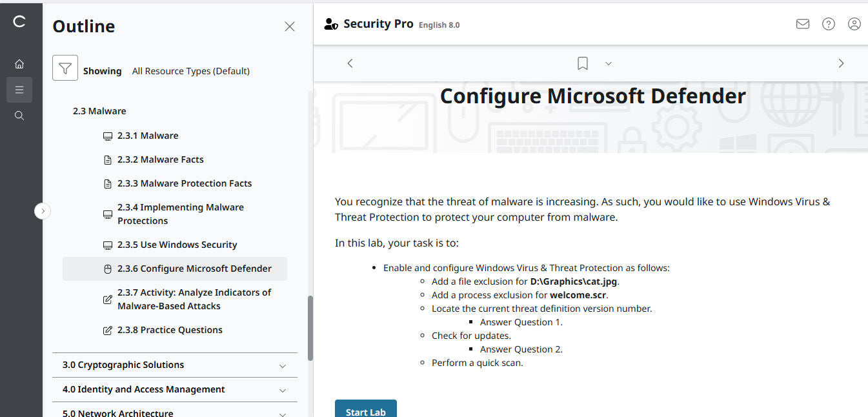Open the resource type filter
Viewport: 868px width, 417px height.
pos(65,67)
